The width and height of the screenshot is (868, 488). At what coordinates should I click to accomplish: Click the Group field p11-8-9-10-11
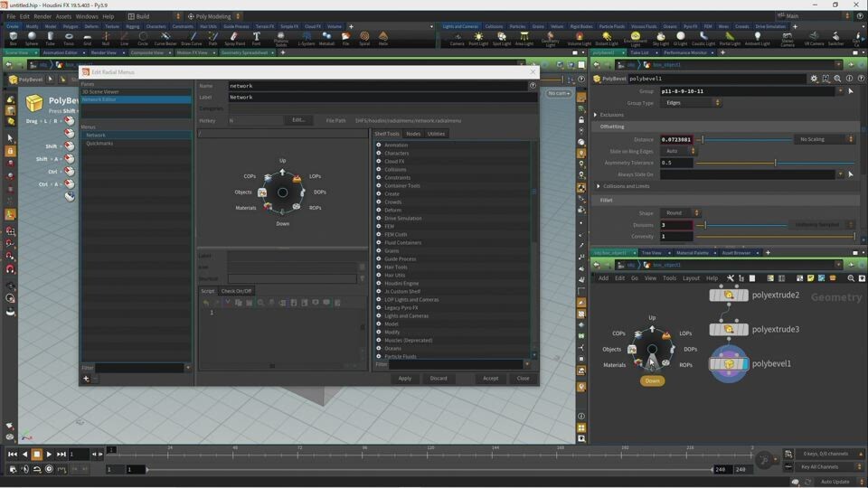[749, 91]
